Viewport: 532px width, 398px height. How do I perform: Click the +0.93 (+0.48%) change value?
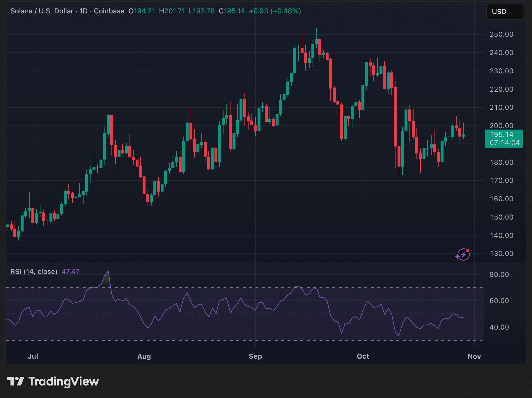click(275, 12)
